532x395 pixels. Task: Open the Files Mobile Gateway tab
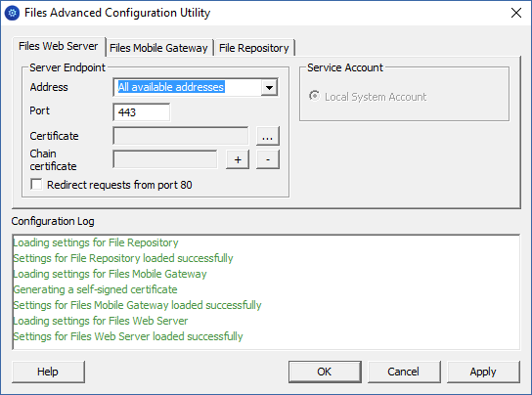tap(158, 48)
